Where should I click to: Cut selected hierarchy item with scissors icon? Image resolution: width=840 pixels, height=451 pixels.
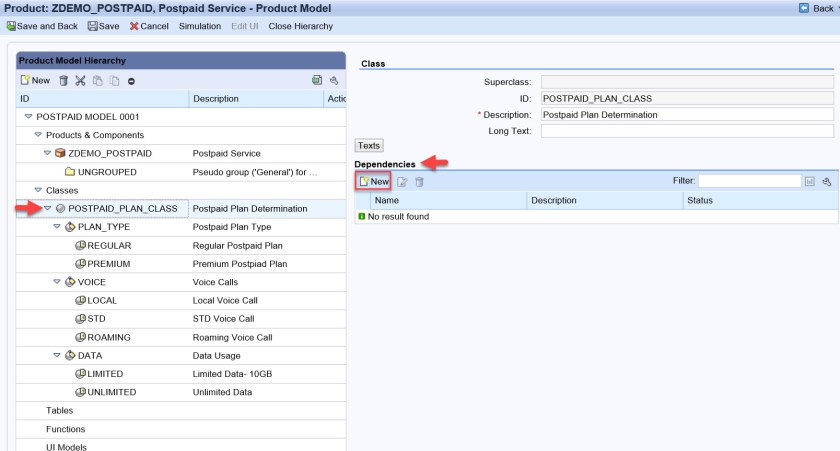coord(80,81)
